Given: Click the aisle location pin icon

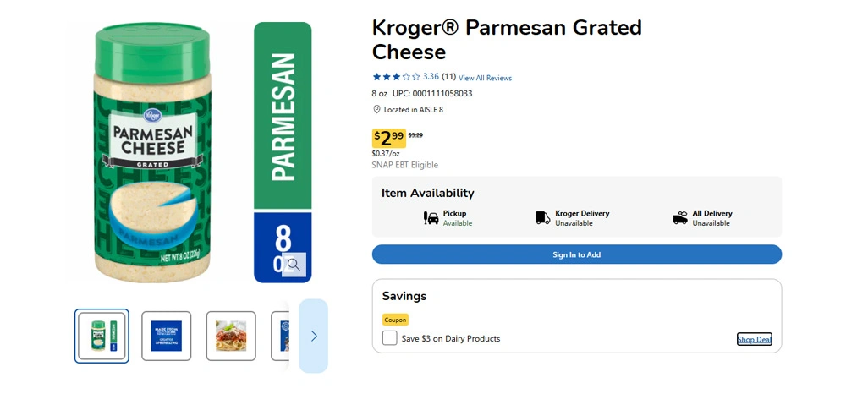Looking at the screenshot, I should point(377,110).
